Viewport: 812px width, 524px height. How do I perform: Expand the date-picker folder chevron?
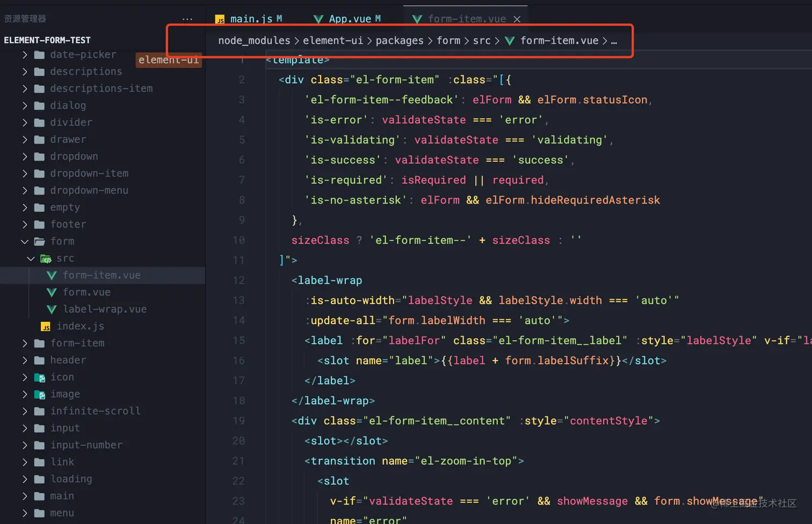[25, 55]
